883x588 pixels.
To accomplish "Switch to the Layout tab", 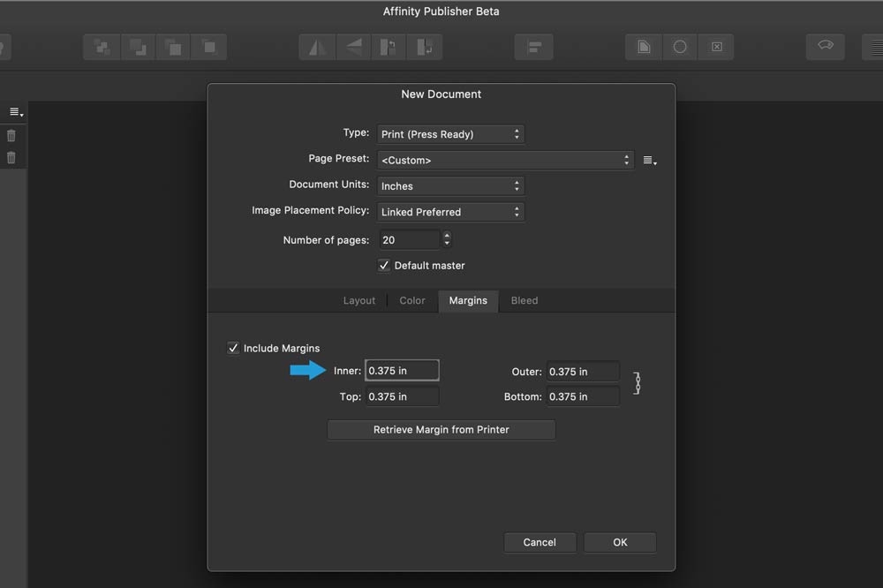I will click(x=358, y=301).
